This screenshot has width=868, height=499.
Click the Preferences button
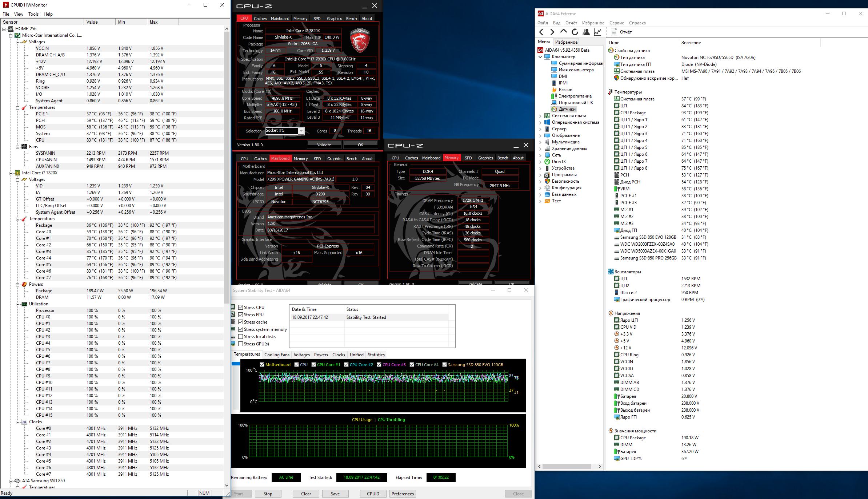pos(403,494)
